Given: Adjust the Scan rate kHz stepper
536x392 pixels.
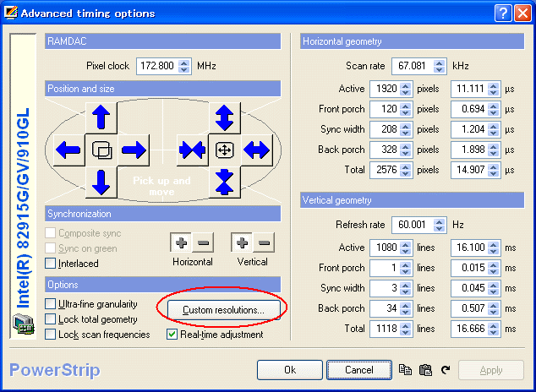Looking at the screenshot, I should 440,66.
